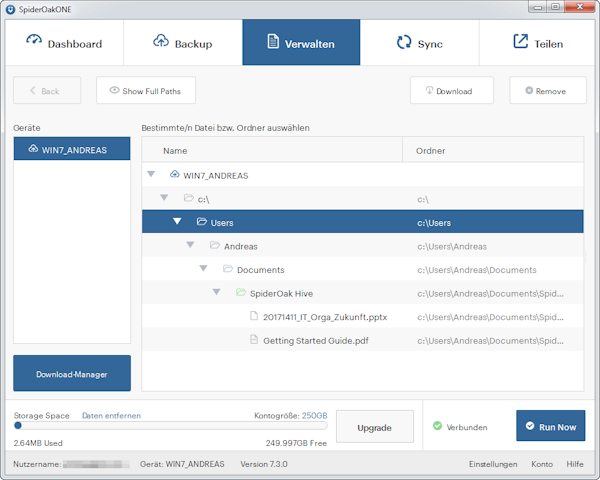
Task: Open Einstellungen in the footer
Action: pos(493,464)
